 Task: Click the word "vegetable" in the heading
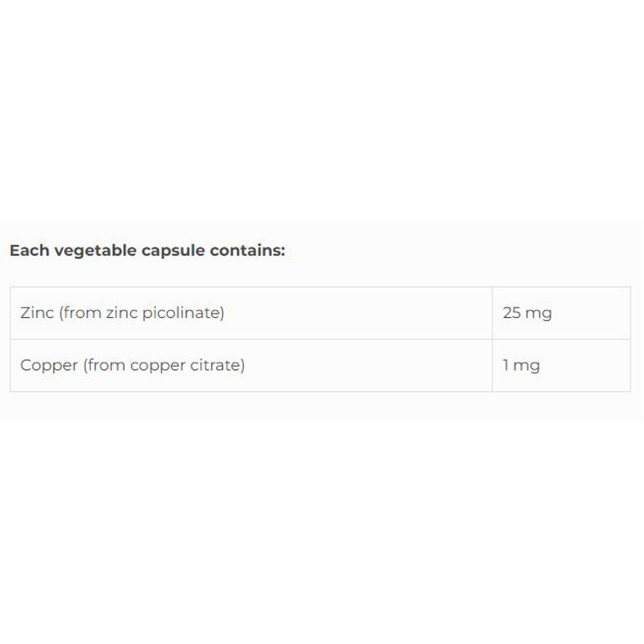(x=96, y=251)
